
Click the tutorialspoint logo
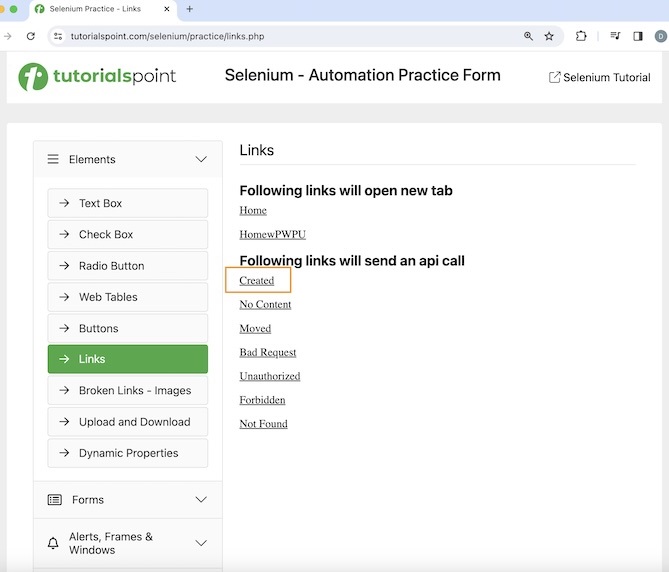coord(97,76)
